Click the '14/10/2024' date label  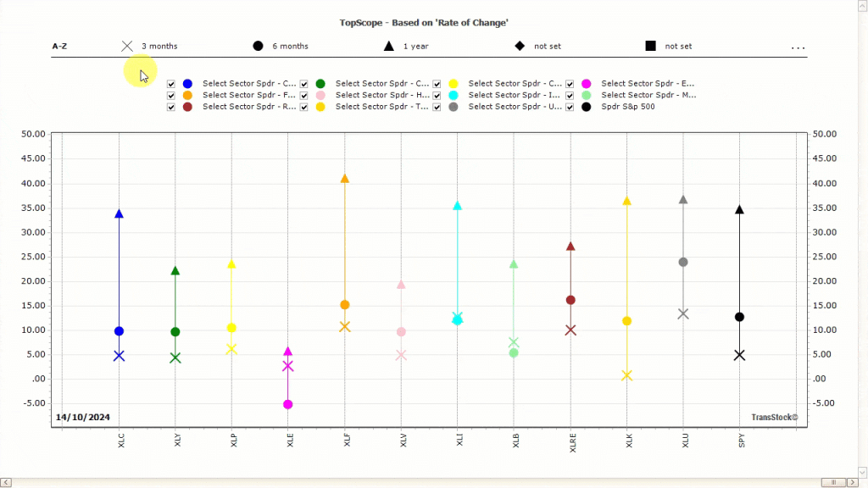pos(82,417)
